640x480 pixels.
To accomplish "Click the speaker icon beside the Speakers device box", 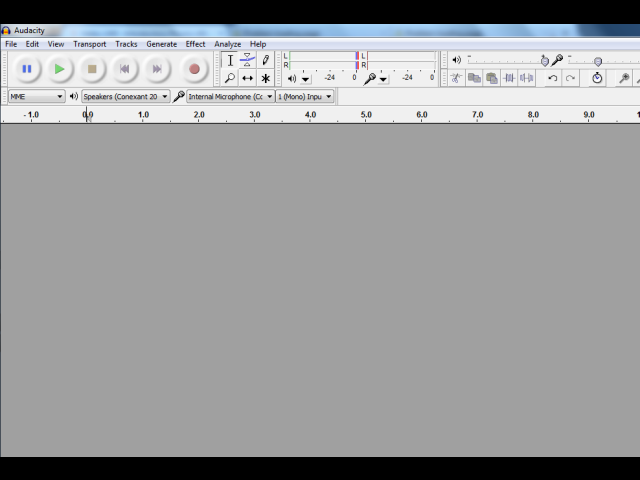I will (73, 96).
